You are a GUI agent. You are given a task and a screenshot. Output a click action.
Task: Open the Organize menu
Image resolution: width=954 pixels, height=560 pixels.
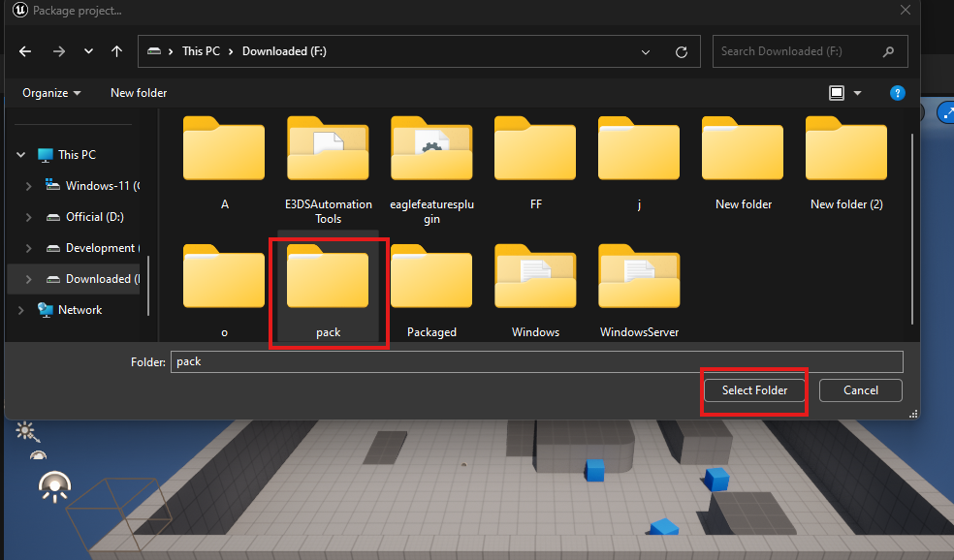51,93
